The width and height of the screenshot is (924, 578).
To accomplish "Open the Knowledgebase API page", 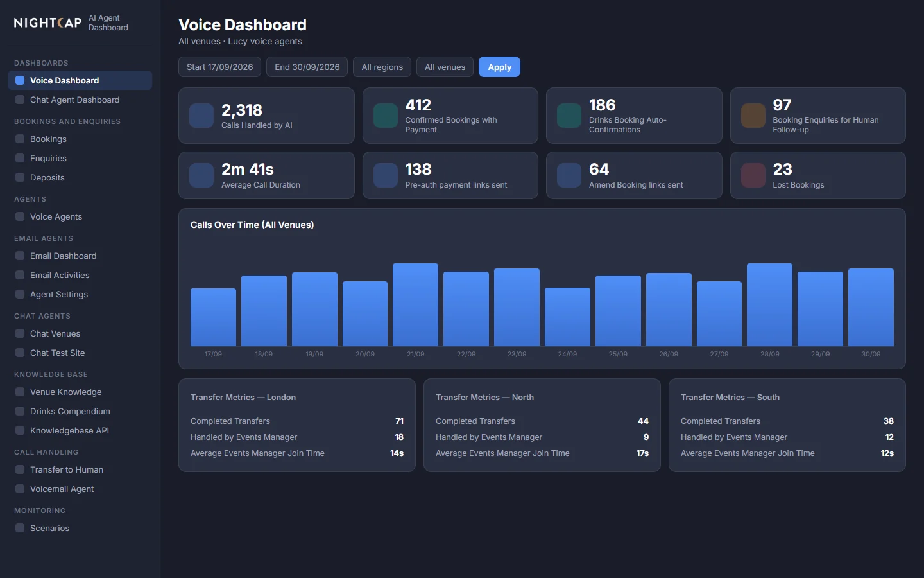I will coord(80,430).
